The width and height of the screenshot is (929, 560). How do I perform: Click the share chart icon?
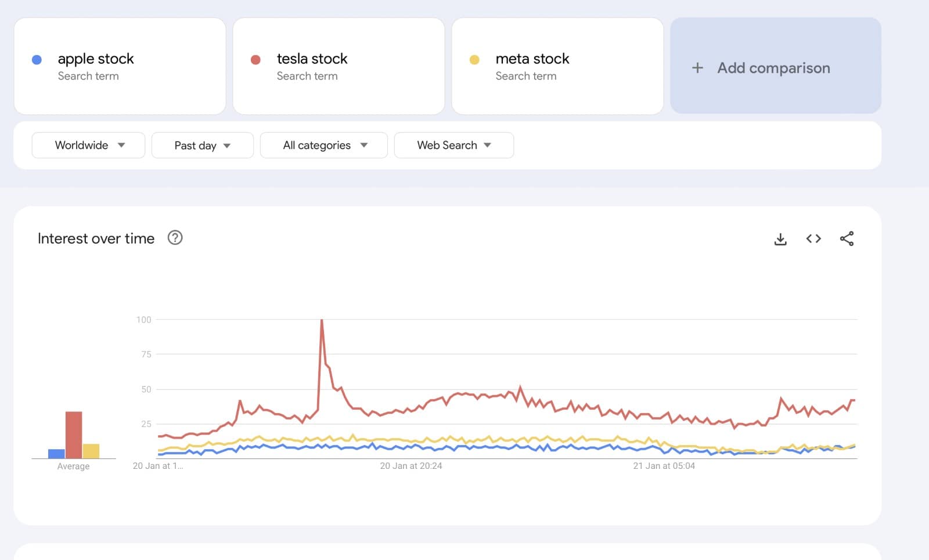click(x=847, y=239)
